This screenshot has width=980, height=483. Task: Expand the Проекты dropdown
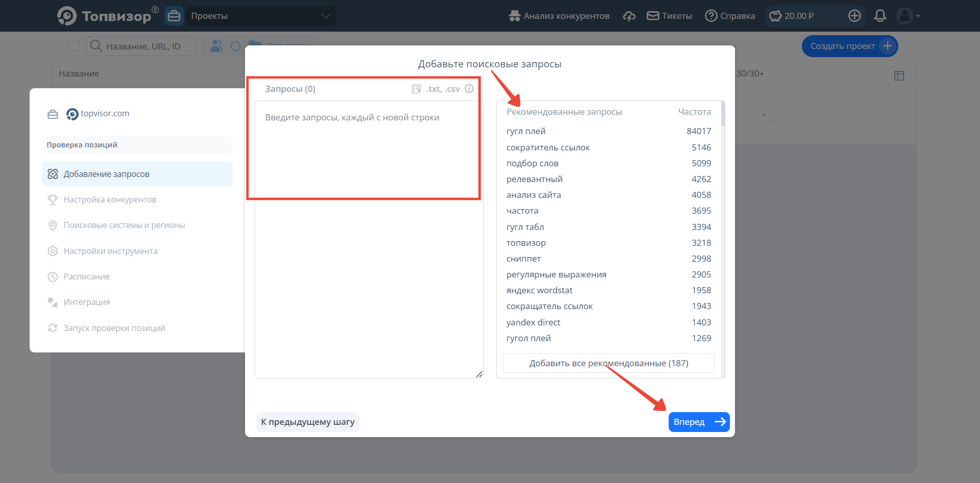pos(261,16)
